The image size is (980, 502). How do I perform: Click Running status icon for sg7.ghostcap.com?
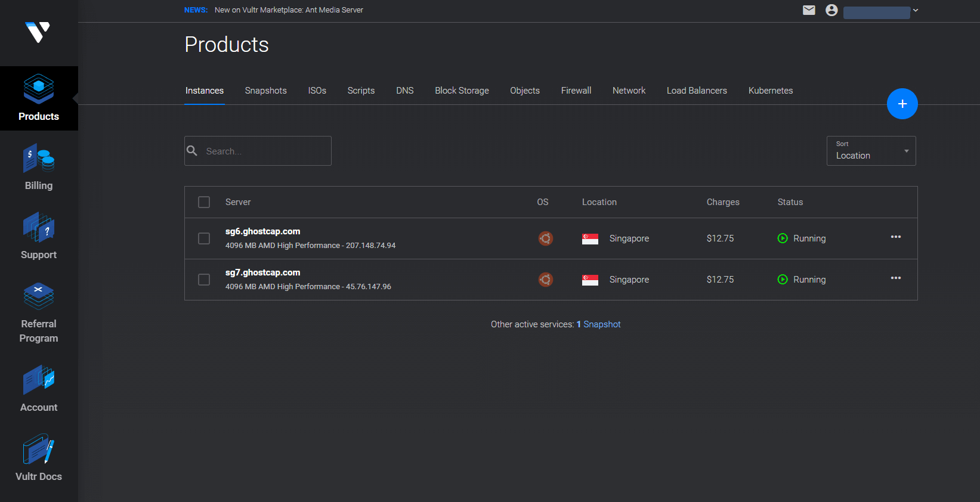coord(783,280)
